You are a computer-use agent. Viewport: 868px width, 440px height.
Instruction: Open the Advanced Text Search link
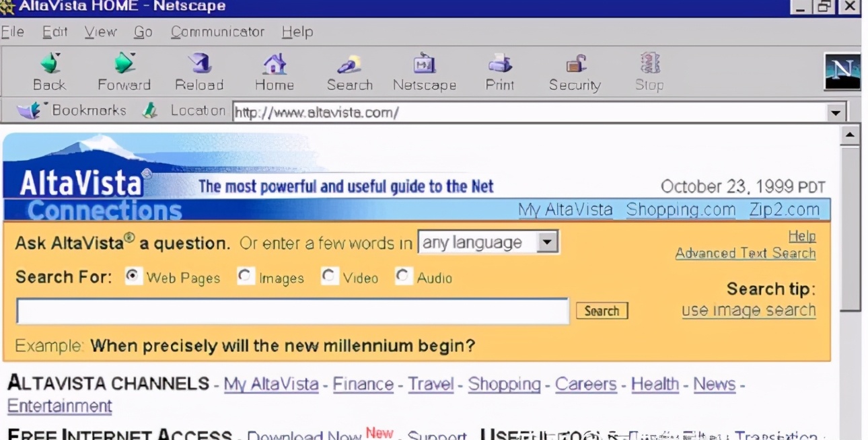[746, 253]
